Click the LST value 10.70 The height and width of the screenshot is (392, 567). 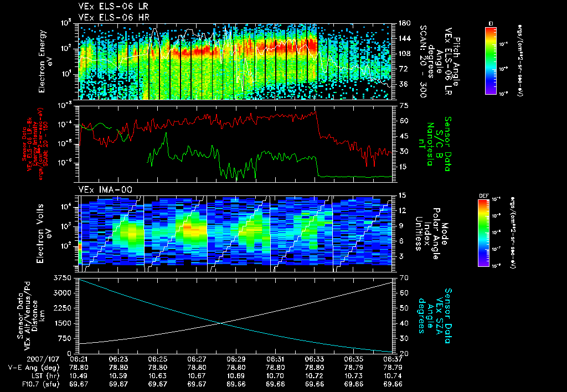coord(275,376)
